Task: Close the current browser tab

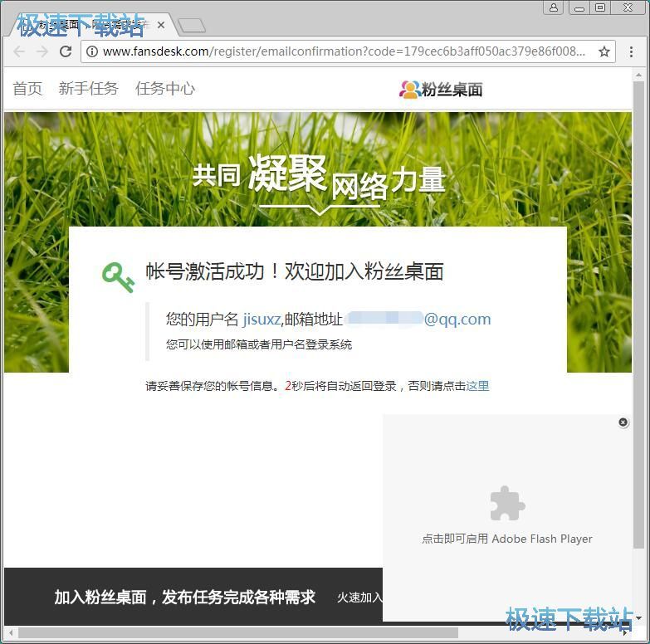Action: tap(161, 25)
